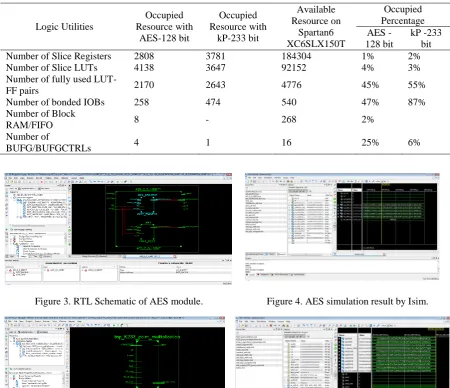Click the "Occupied Percentage" header

pyautogui.click(x=403, y=15)
